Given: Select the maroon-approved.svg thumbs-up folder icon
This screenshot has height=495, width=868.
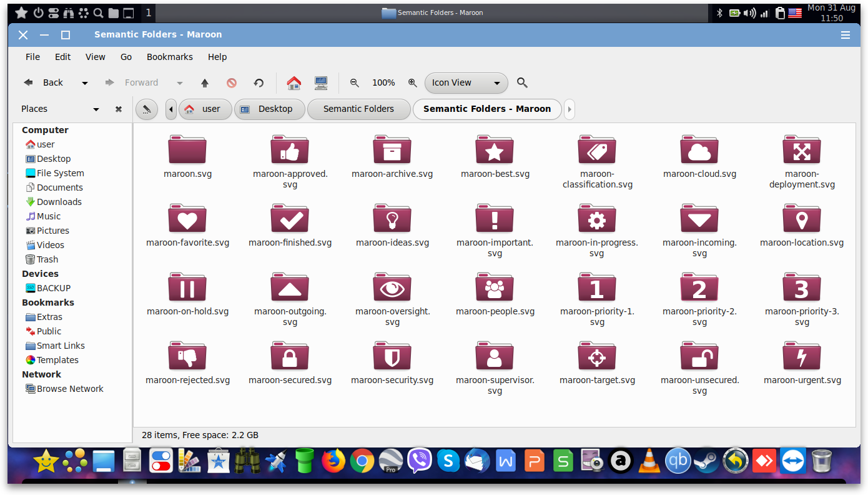Looking at the screenshot, I should 290,150.
